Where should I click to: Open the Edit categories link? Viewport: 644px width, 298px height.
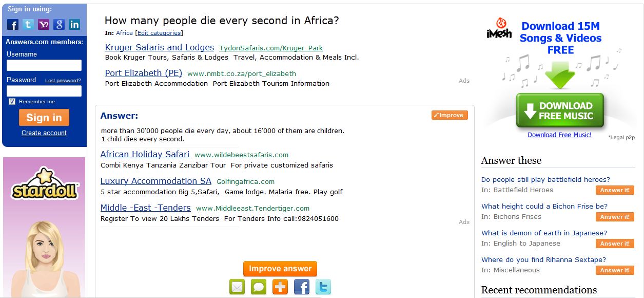[x=159, y=33]
